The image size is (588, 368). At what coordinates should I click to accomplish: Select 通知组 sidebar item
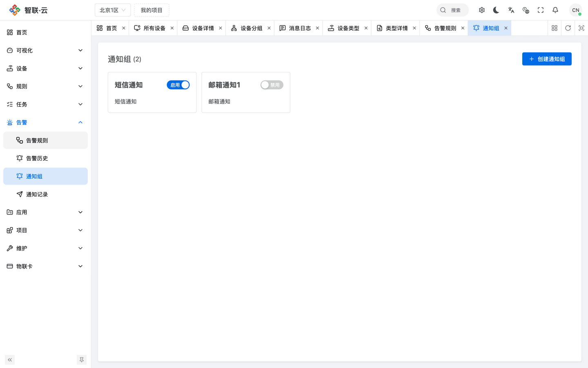[45, 176]
